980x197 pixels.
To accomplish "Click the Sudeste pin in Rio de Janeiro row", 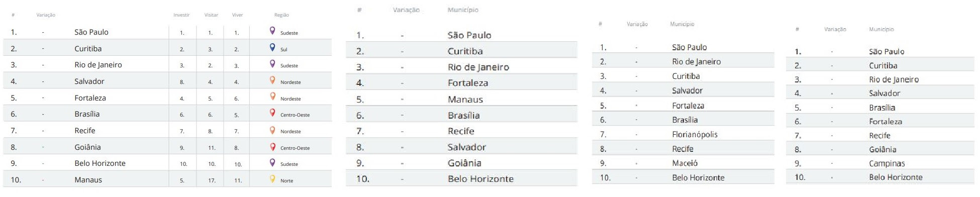I will [x=272, y=64].
